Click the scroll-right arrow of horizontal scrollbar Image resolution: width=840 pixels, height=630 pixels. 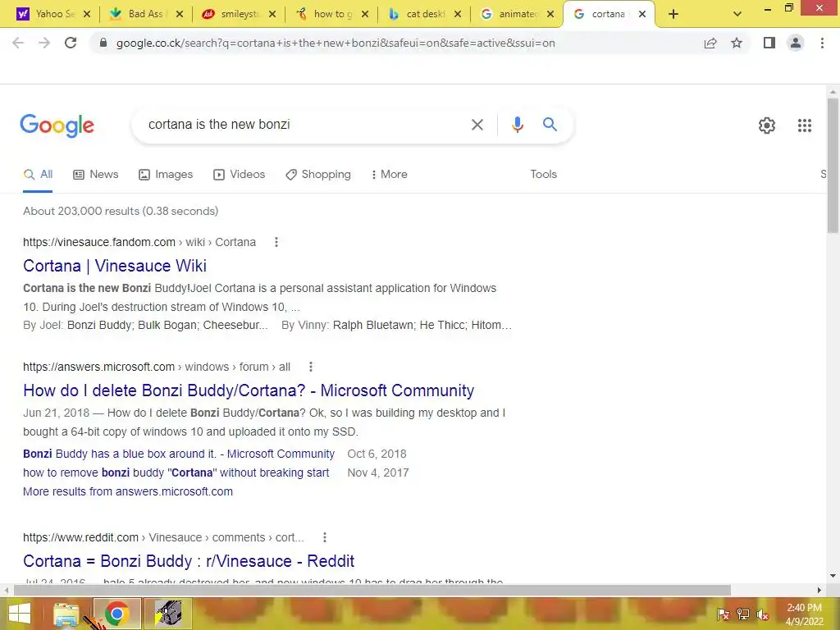[x=819, y=590]
